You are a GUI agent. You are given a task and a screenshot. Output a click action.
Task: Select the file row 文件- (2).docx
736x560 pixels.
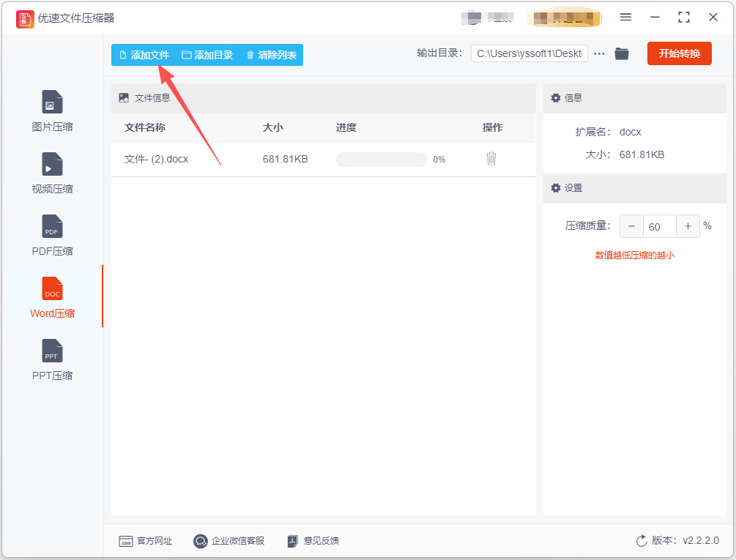[324, 159]
